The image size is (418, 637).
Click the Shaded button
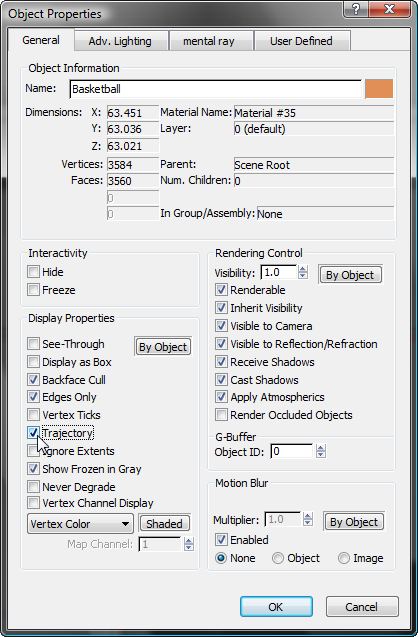pyautogui.click(x=165, y=524)
